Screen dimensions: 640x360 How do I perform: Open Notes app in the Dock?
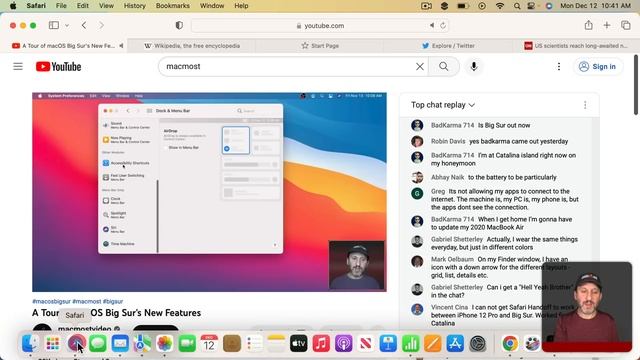[x=276, y=343]
